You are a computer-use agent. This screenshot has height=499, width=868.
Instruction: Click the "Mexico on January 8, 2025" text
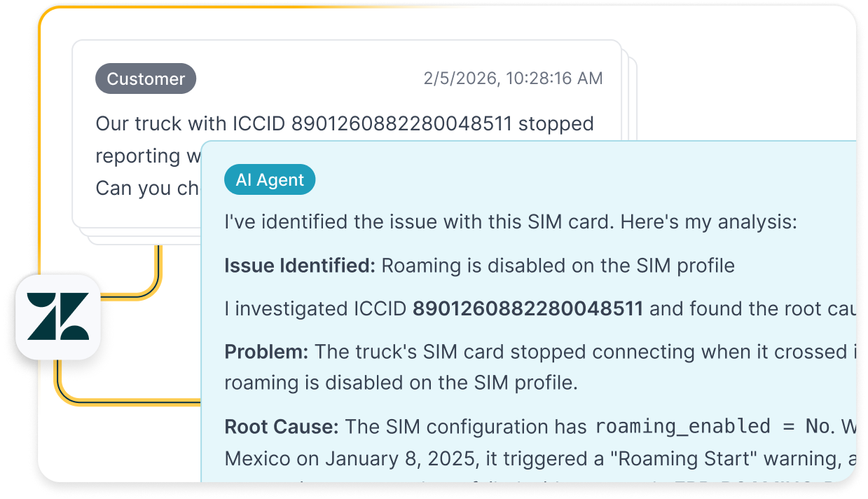(340, 460)
